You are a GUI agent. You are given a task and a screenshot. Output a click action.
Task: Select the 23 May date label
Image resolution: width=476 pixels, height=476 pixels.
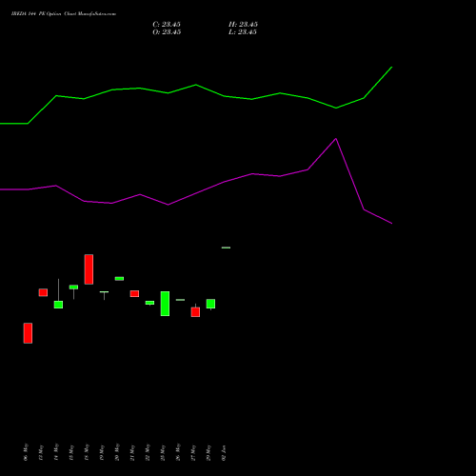click(x=163, y=452)
